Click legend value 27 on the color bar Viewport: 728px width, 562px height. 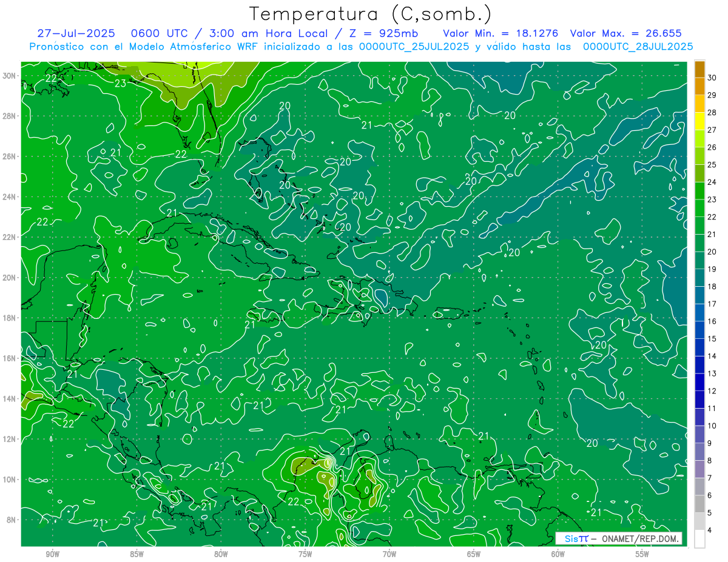click(x=712, y=130)
